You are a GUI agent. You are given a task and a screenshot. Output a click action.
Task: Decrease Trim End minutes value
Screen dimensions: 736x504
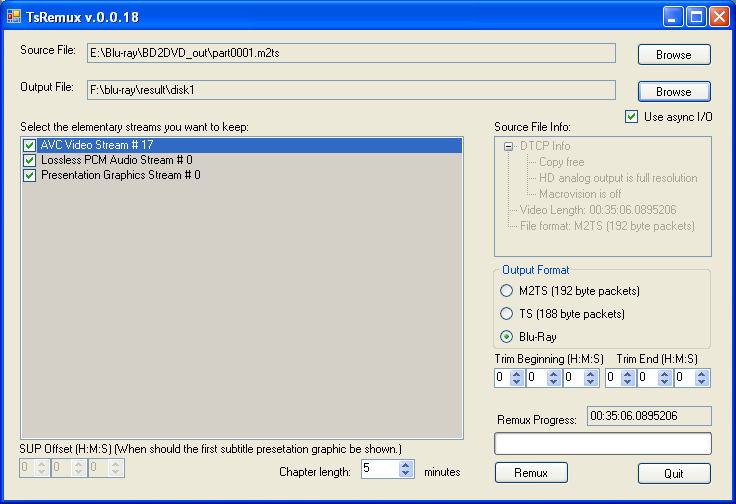tap(665, 382)
